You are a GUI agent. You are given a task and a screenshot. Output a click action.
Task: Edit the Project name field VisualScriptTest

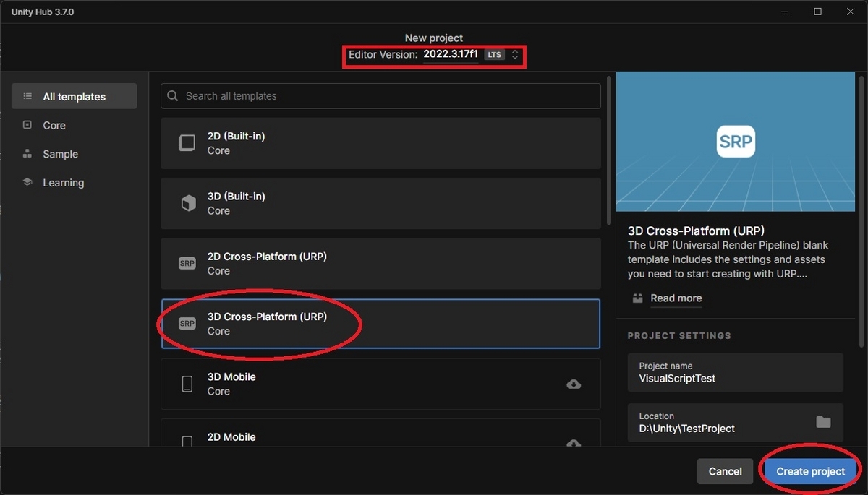736,372
